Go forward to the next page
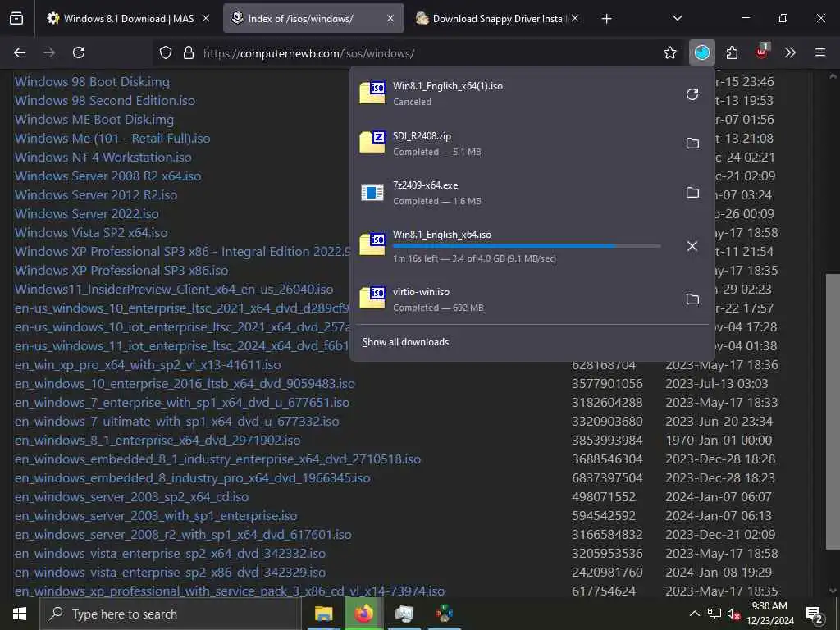The width and height of the screenshot is (840, 630). (48, 52)
